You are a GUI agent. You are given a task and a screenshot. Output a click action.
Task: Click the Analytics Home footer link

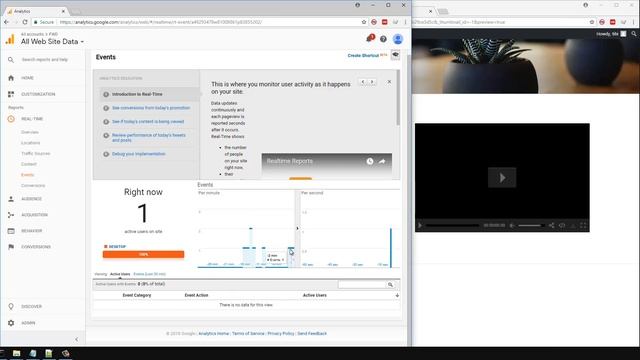tap(213, 333)
